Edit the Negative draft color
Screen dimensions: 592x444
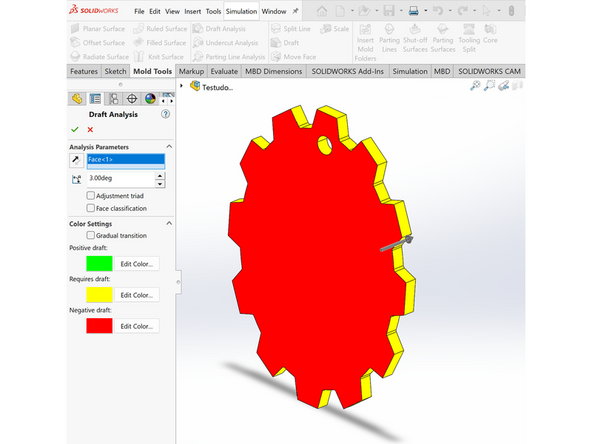tap(137, 326)
